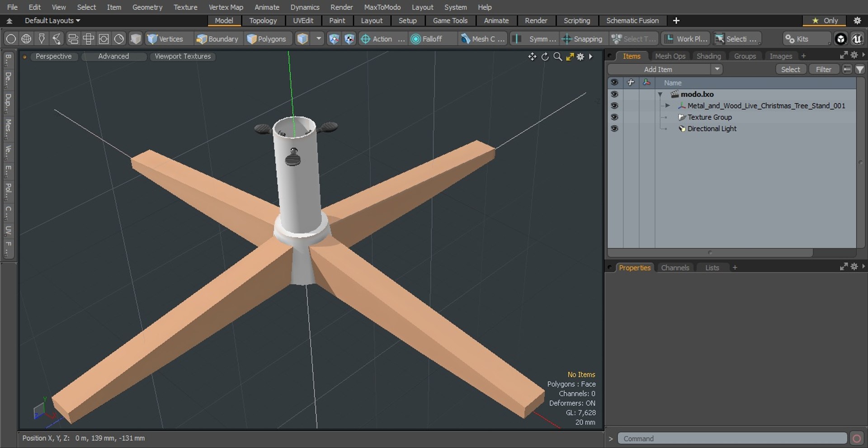The image size is (868, 448).
Task: Open the item mode dropdown arrow beside the cube
Action: coord(319,39)
